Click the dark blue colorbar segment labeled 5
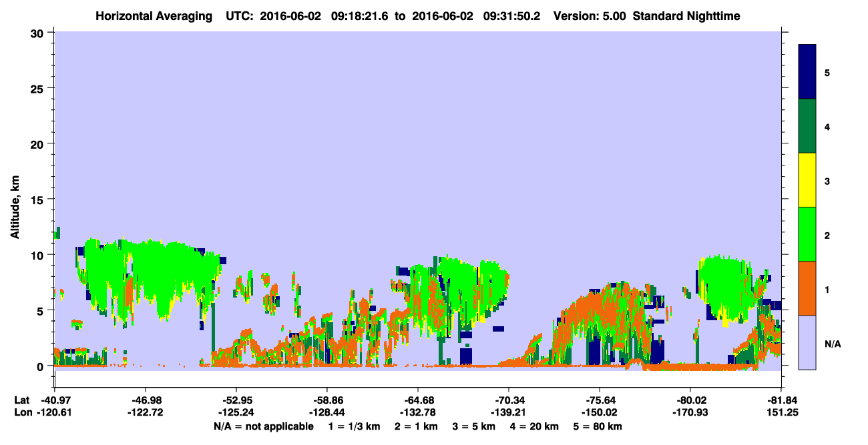 pos(807,72)
